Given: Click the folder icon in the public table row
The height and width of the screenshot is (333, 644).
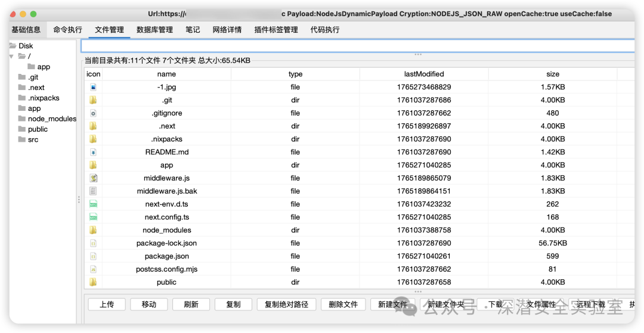Looking at the screenshot, I should point(93,282).
